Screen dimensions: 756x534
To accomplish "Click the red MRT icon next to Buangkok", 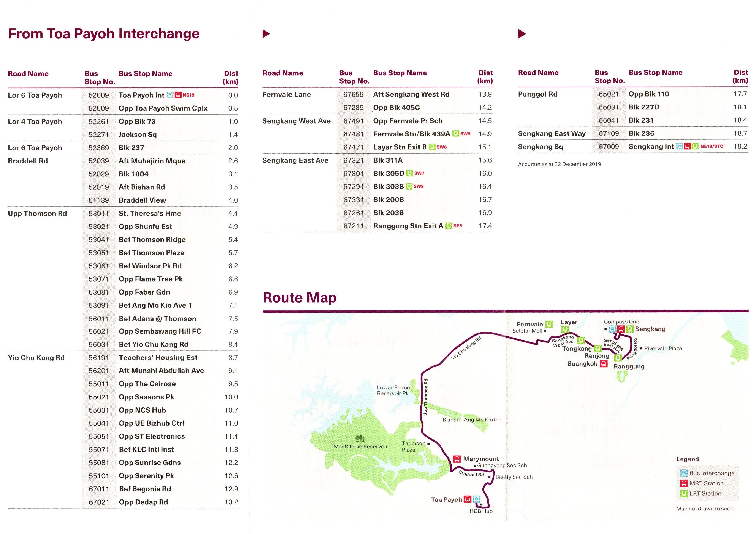I will [604, 364].
